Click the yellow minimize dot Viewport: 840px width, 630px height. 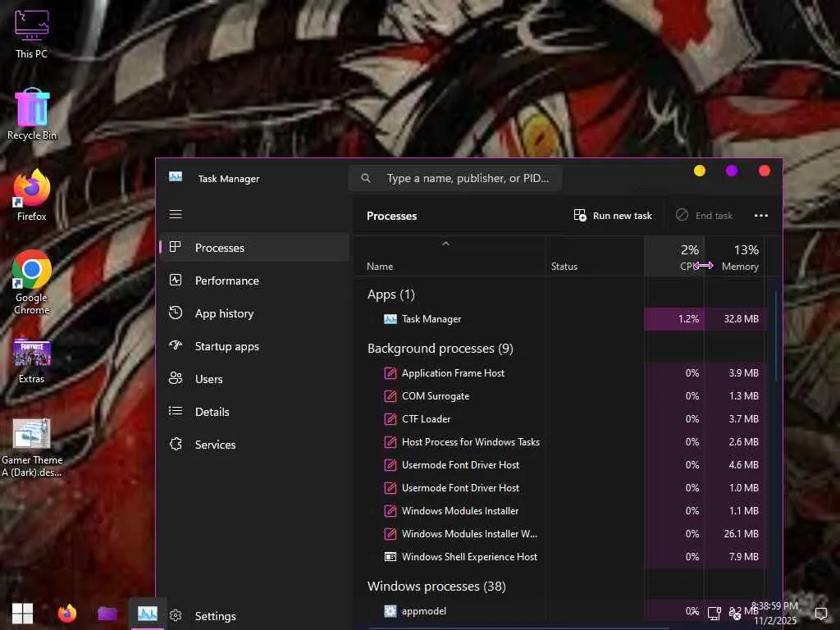click(x=700, y=171)
